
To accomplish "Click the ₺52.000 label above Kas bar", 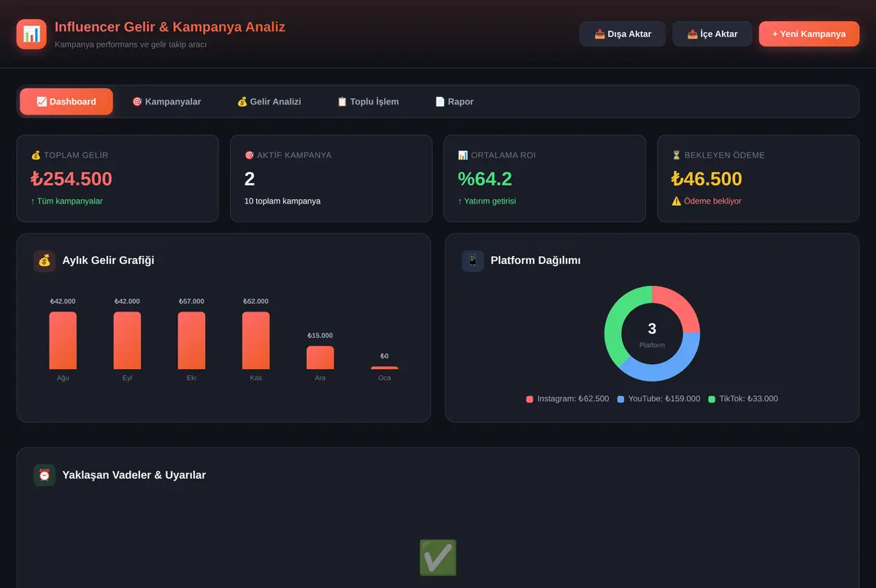I will pos(255,301).
